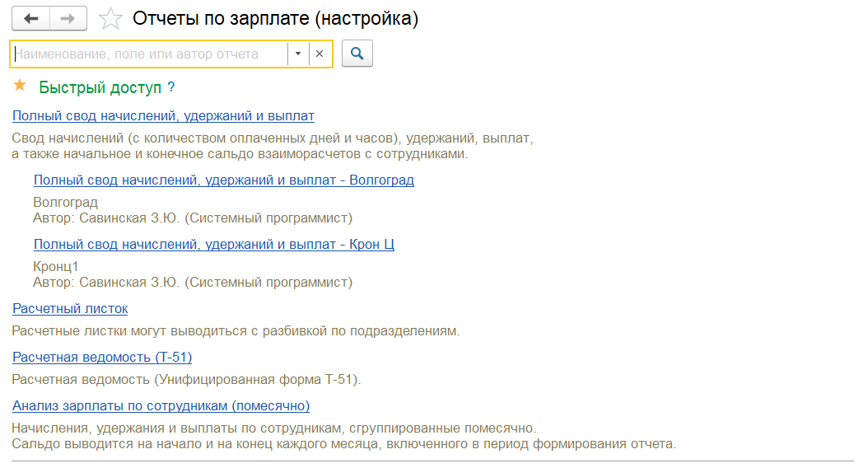Open the Волгоград variant of Полный свод
The image size is (868, 468).
click(224, 180)
